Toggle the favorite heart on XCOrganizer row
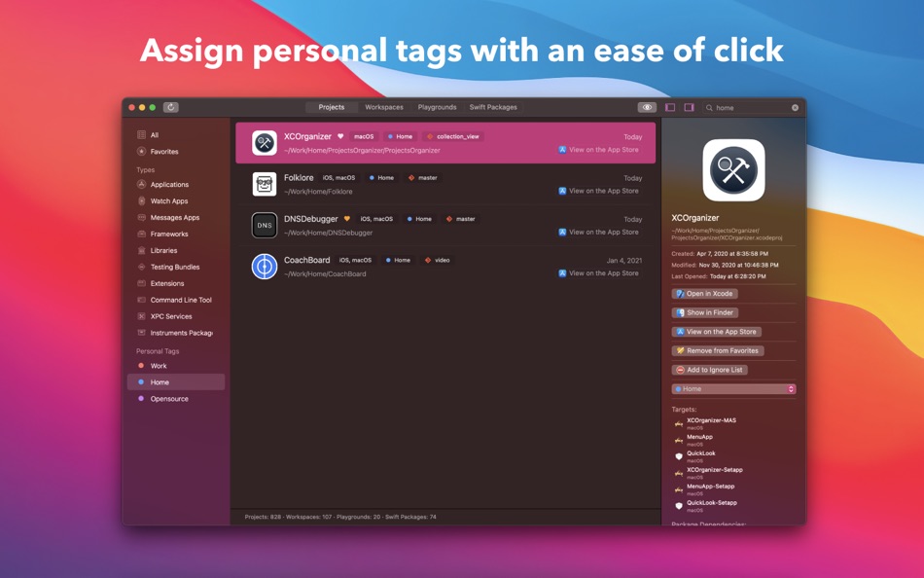This screenshot has width=924, height=578. pos(340,136)
